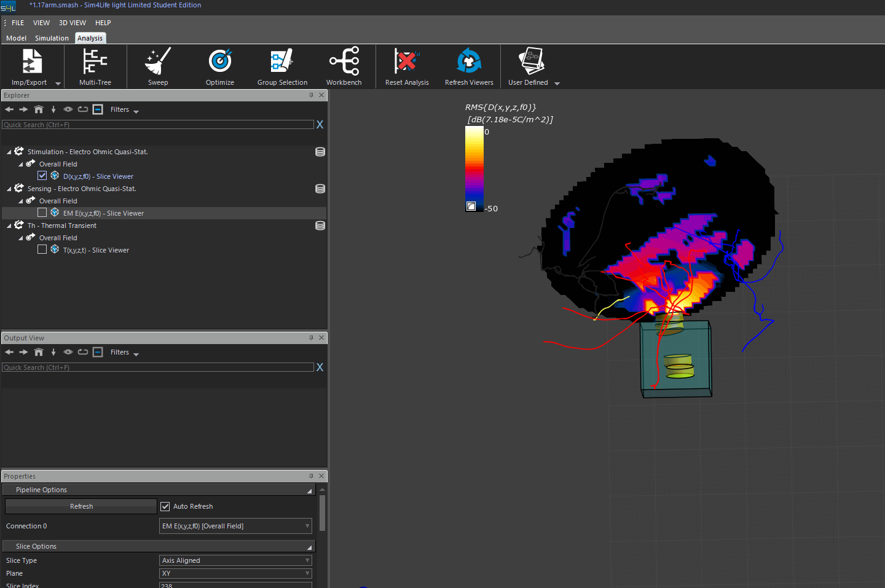
Task: Collapse Overall Field under Thermal Transient
Action: click(20, 238)
